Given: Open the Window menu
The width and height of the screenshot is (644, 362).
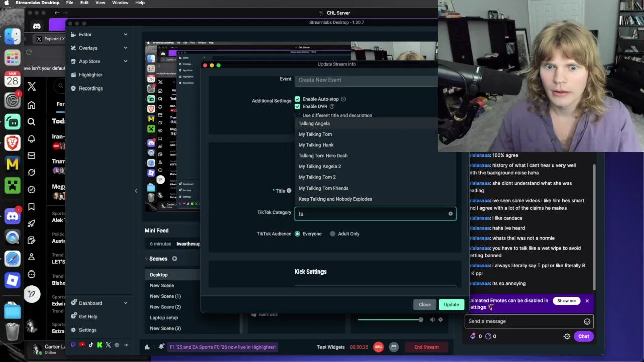Looking at the screenshot, I should tap(120, 3).
